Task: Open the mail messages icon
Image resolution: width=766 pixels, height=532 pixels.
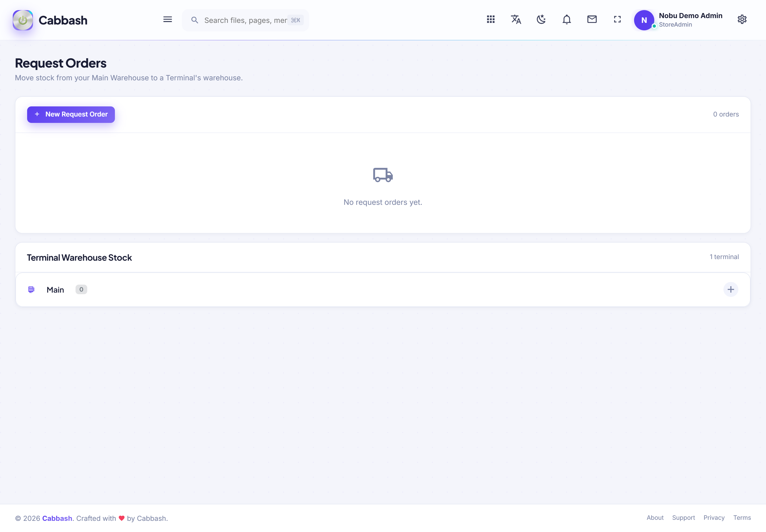Action: tap(592, 19)
